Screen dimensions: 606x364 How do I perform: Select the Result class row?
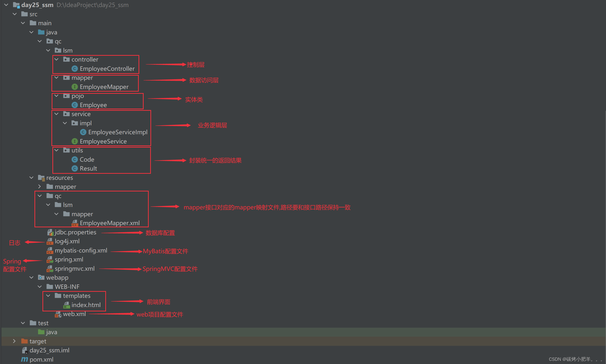point(88,168)
